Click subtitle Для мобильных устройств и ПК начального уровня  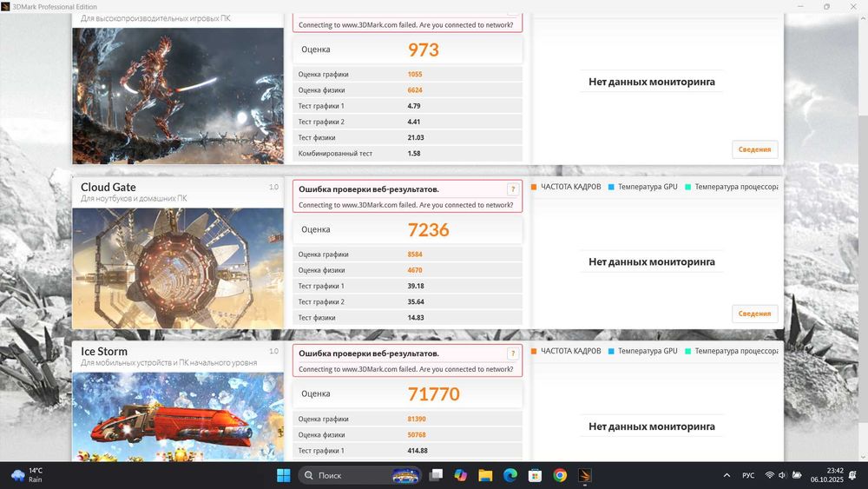click(169, 363)
